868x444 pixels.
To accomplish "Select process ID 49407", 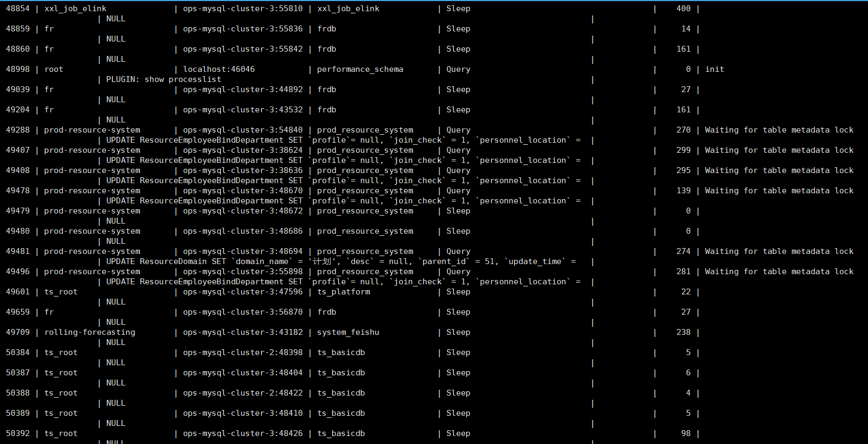I will [18, 150].
